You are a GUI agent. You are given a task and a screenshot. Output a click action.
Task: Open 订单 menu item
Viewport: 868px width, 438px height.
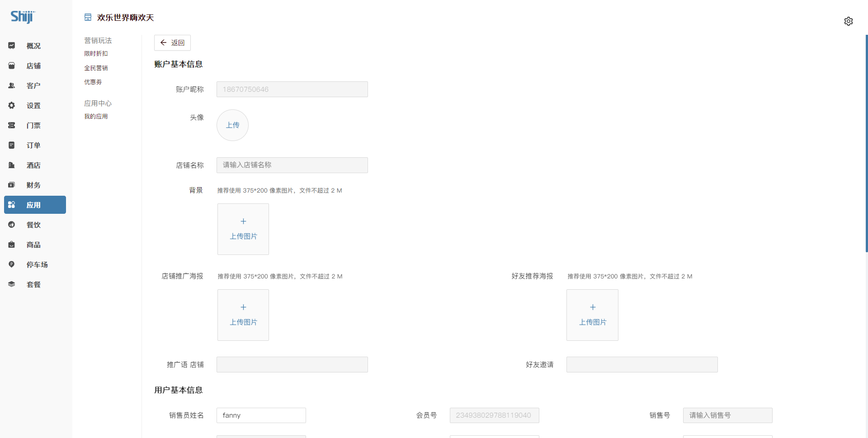(x=35, y=145)
